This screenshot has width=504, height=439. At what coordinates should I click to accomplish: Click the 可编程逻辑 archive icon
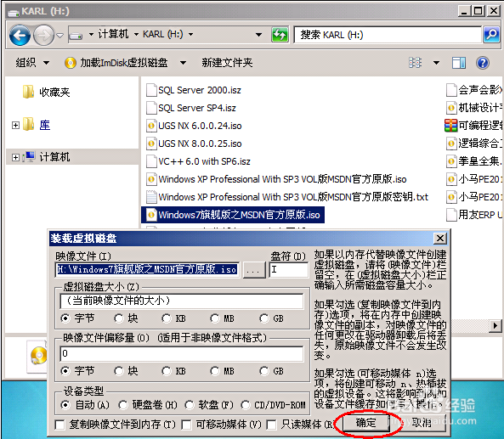click(x=450, y=126)
